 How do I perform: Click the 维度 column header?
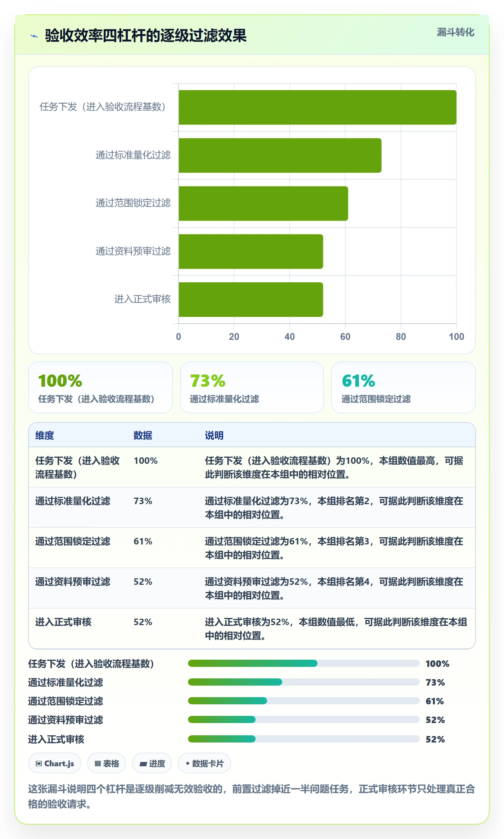[45, 435]
